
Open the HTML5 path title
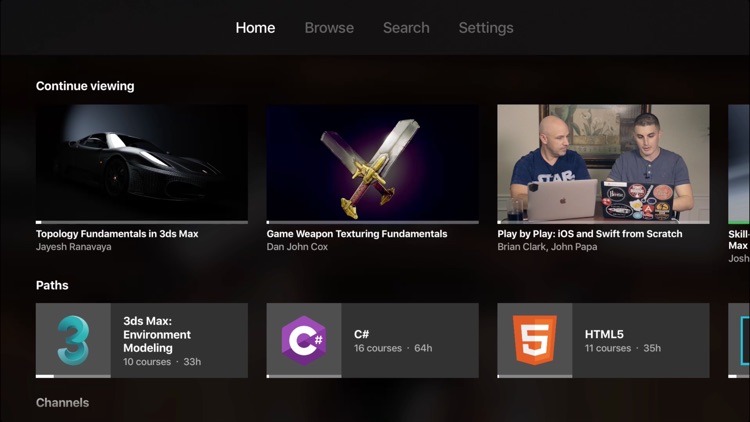pos(604,334)
